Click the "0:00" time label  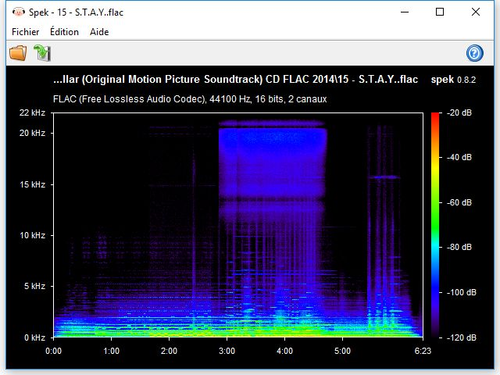tap(53, 351)
